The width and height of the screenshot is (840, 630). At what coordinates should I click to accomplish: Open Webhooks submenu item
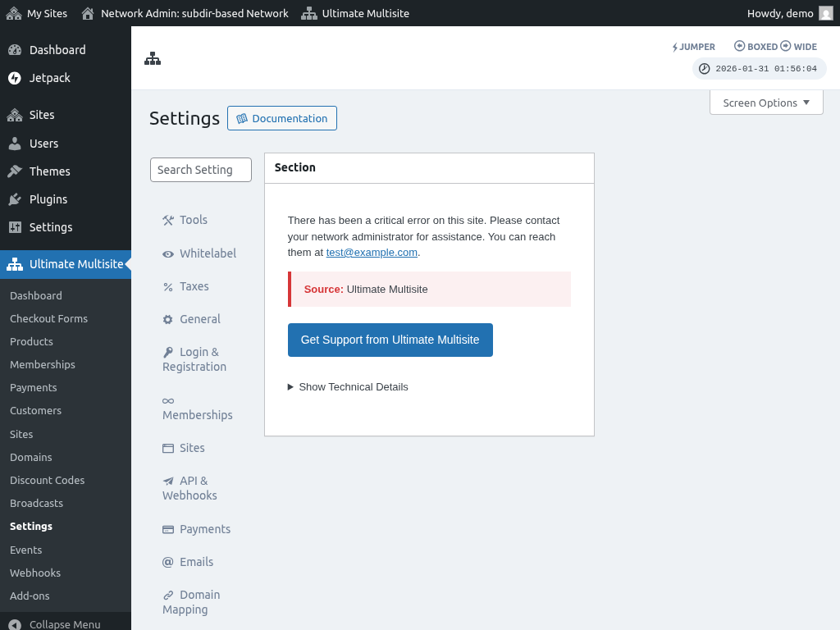click(x=35, y=573)
